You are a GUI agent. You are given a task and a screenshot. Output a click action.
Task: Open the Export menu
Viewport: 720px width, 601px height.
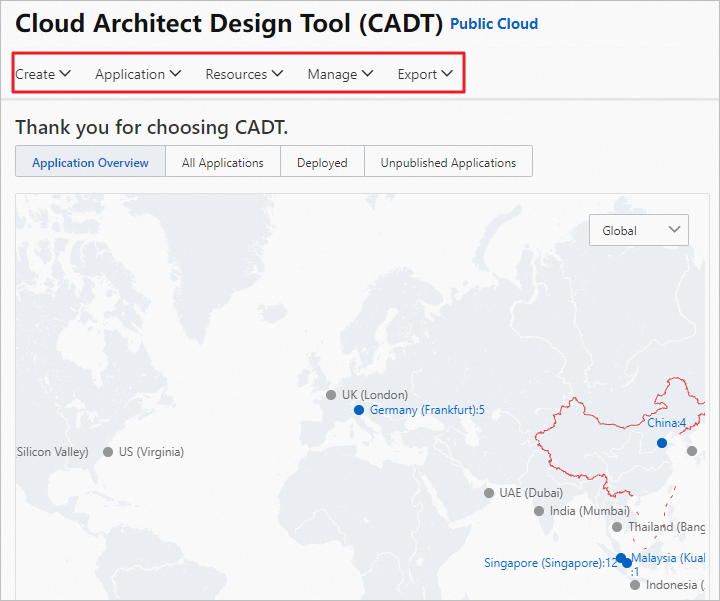pos(425,74)
